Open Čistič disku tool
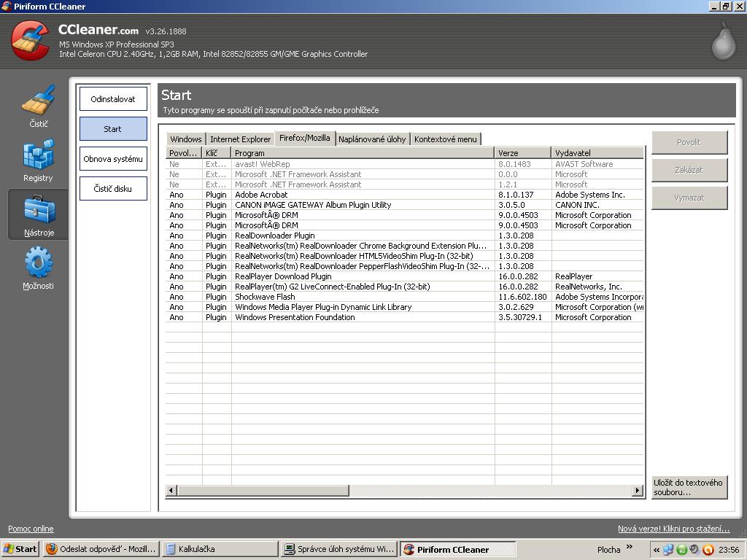 [x=113, y=189]
